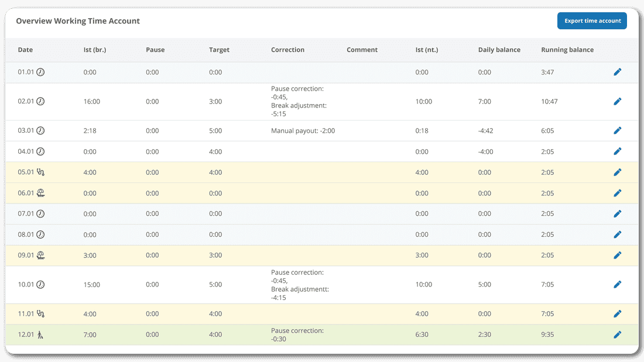The height and width of the screenshot is (362, 644).
Task: Open the edit pencil for row 02.01
Action: 618,101
